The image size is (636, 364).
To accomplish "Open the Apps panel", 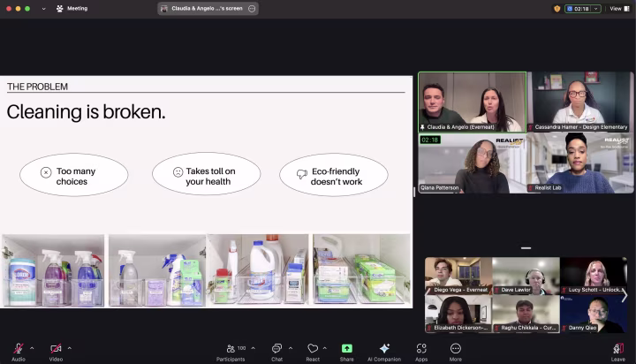I will [421, 353].
